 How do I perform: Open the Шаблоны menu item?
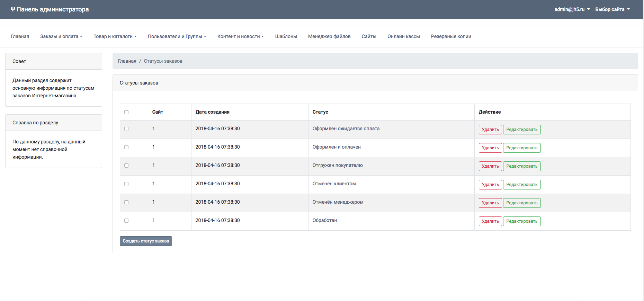click(286, 36)
